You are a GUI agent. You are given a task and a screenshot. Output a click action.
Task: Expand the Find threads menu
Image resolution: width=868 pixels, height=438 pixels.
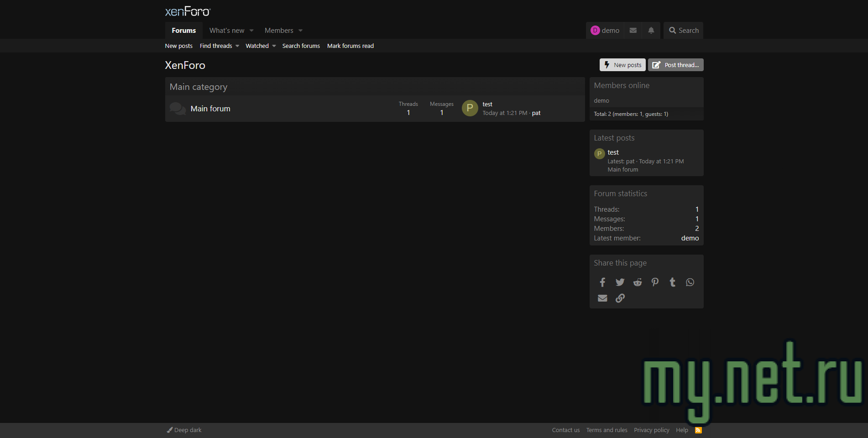(216, 46)
